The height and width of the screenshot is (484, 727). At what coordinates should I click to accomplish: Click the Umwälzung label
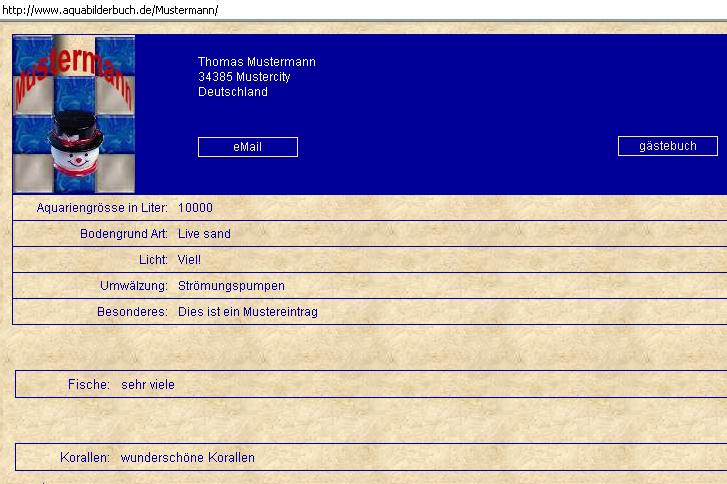[134, 286]
